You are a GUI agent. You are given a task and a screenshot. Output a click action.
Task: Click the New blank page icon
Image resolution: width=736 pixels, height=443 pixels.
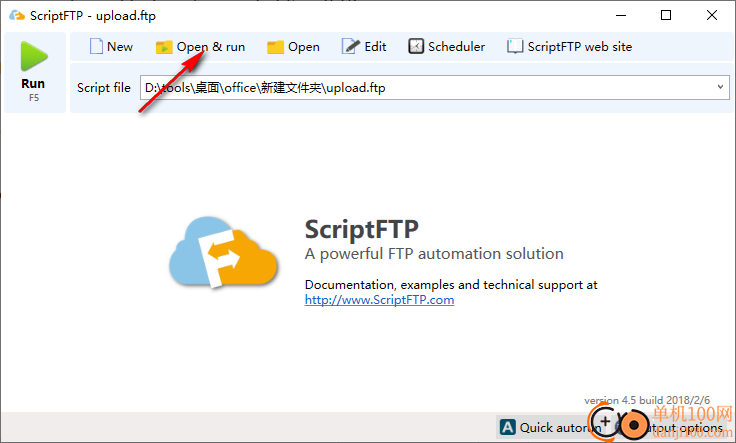[x=96, y=46]
